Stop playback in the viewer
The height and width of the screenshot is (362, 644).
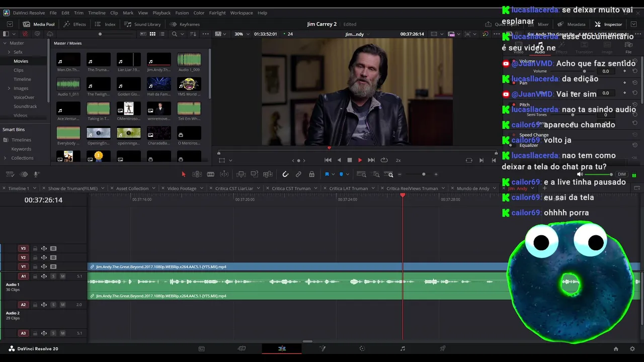[350, 160]
